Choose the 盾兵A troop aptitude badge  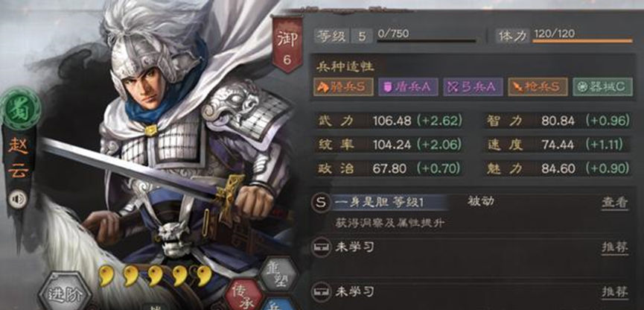[x=408, y=86]
